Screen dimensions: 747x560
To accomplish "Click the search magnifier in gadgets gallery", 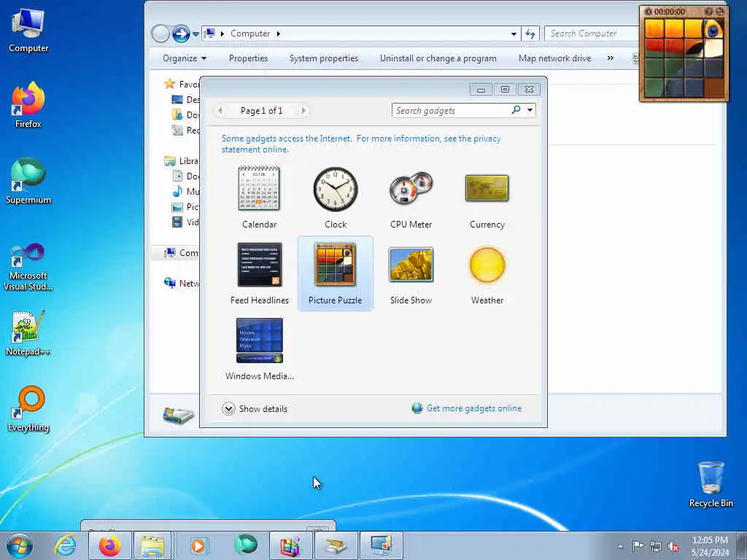I will tap(516, 110).
